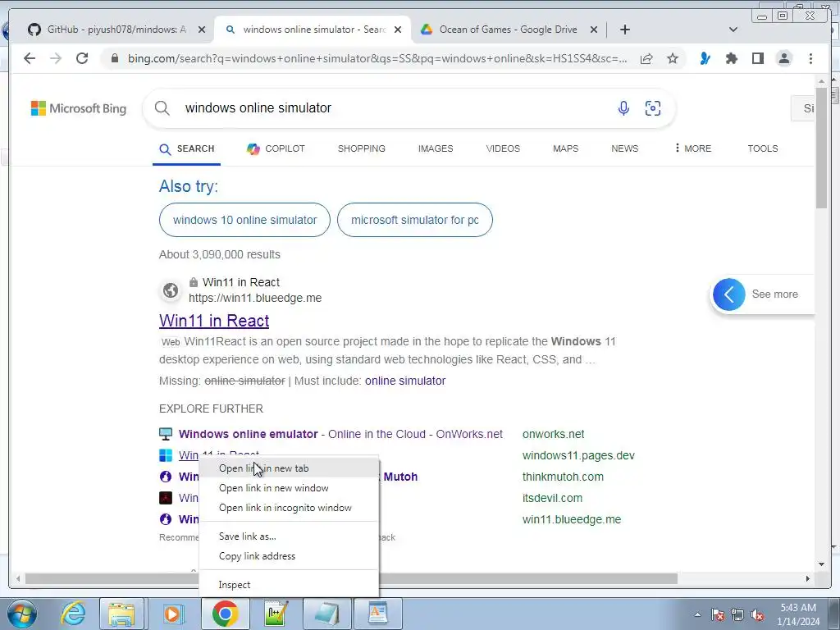Open Windows Media Player on taskbar

[x=172, y=614]
